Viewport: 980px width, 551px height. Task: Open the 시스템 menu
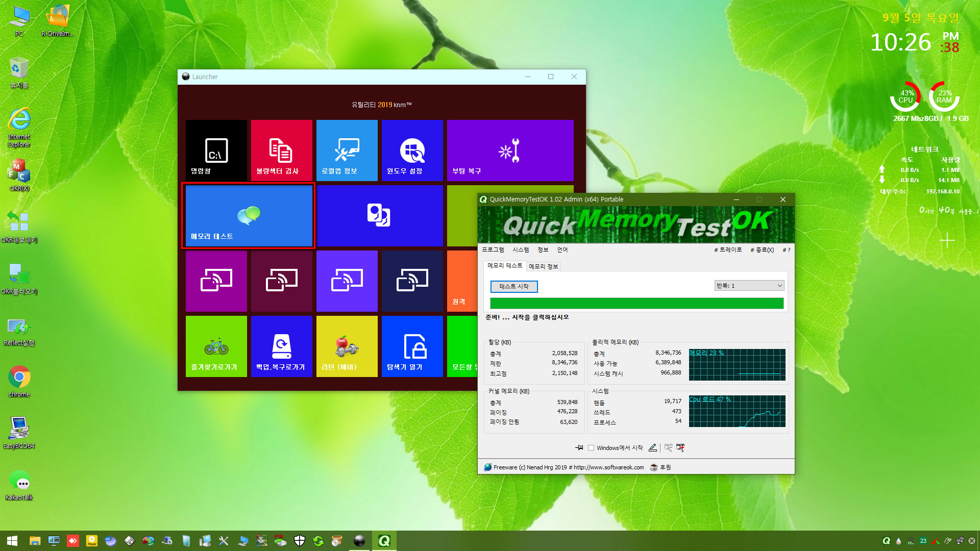521,250
